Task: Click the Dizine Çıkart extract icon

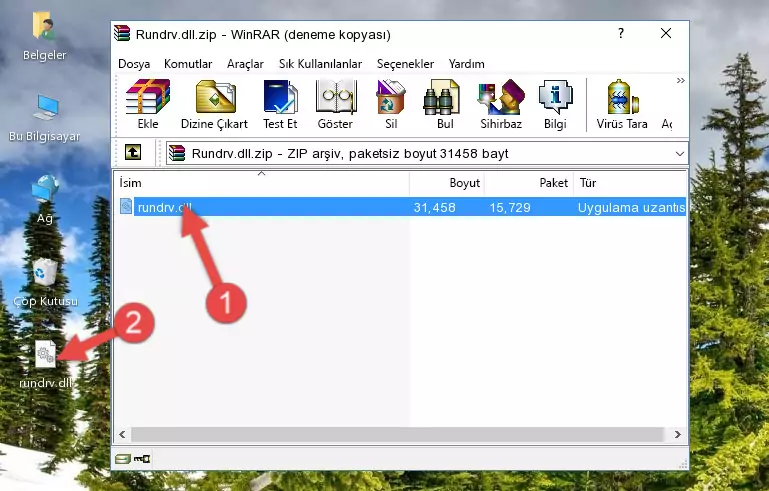Action: coord(214,104)
